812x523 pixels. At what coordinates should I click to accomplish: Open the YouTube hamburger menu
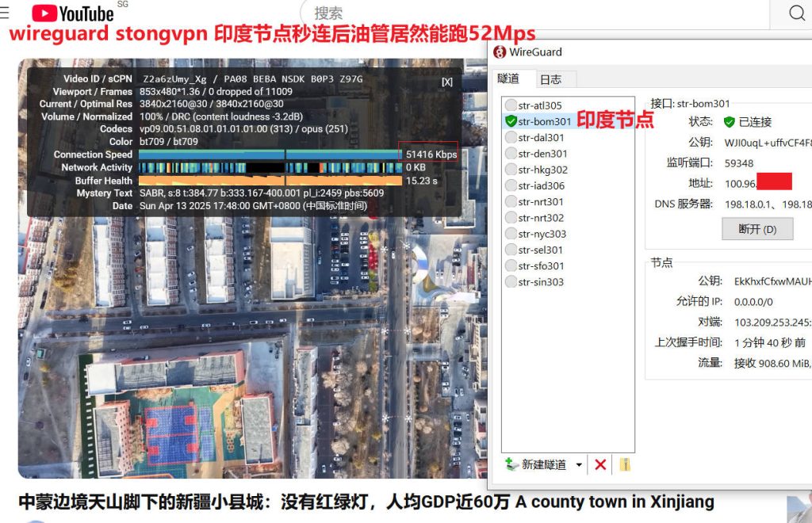pyautogui.click(x=5, y=13)
